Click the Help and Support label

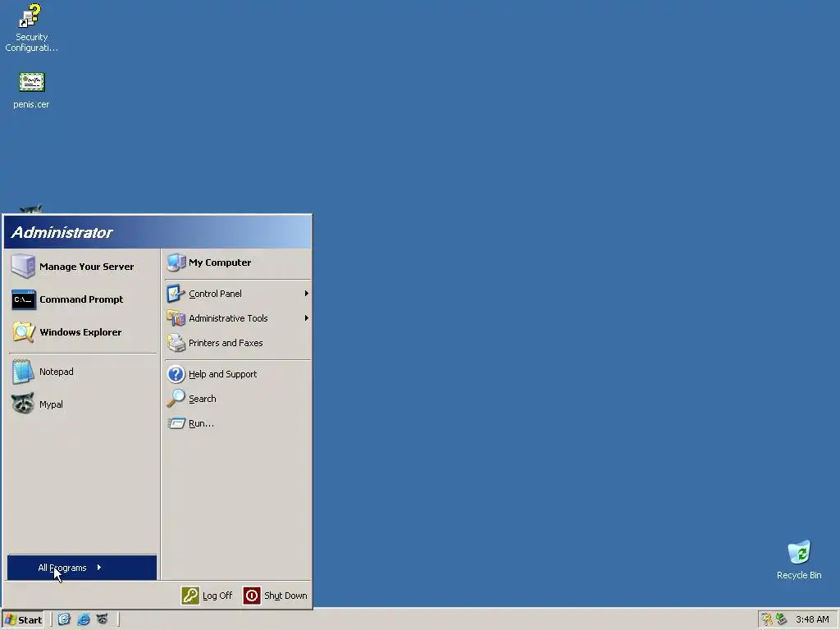coord(223,374)
